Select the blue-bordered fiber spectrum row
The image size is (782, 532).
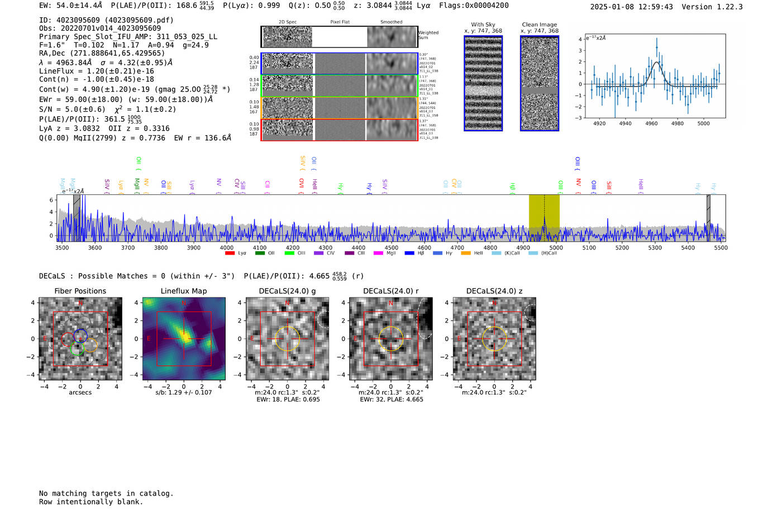[x=340, y=64]
